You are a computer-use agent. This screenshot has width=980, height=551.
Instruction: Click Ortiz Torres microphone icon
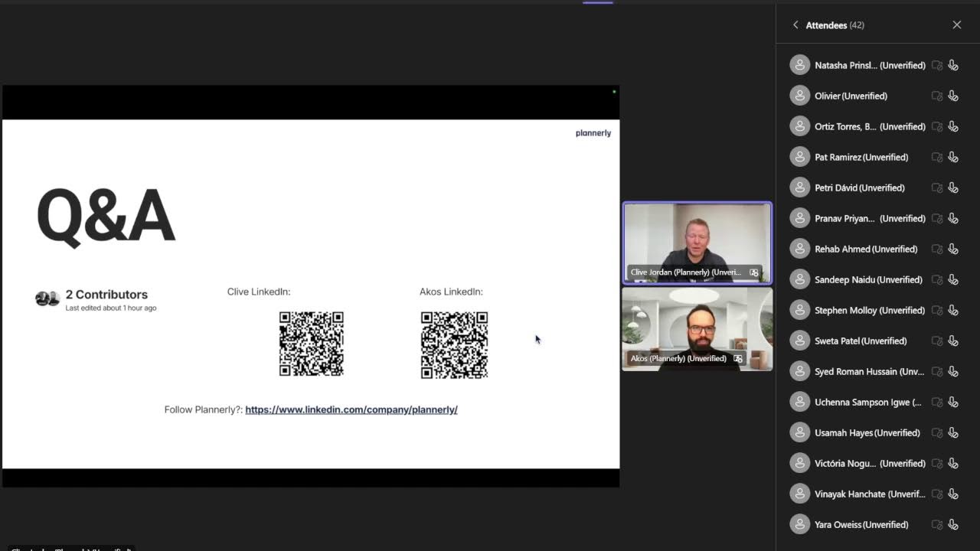click(953, 126)
